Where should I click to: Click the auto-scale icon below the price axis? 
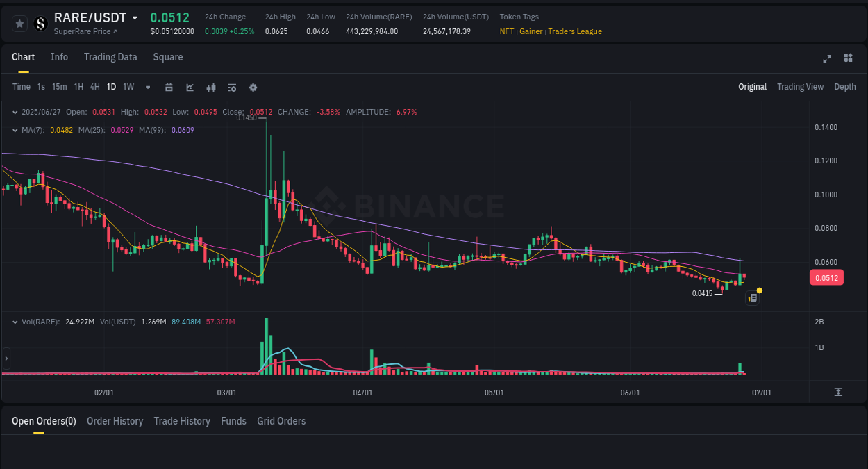coord(839,393)
